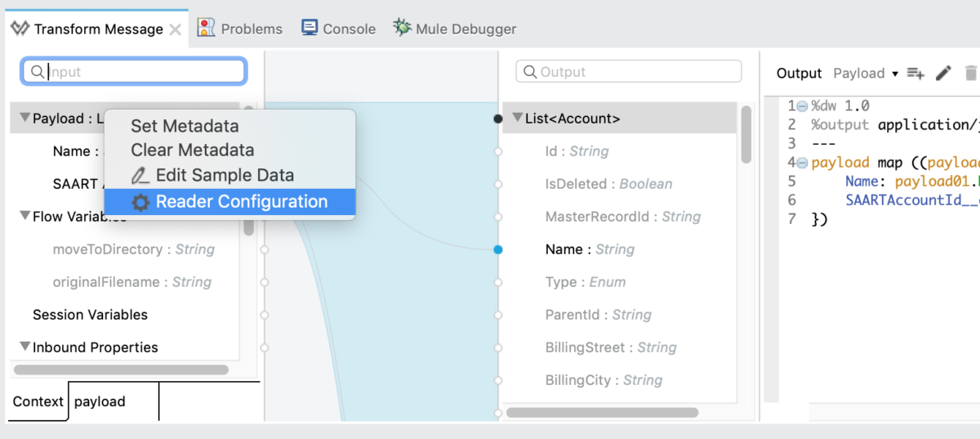Select output field BillingCity : String
Screen dimensions: 980x439
[604, 380]
